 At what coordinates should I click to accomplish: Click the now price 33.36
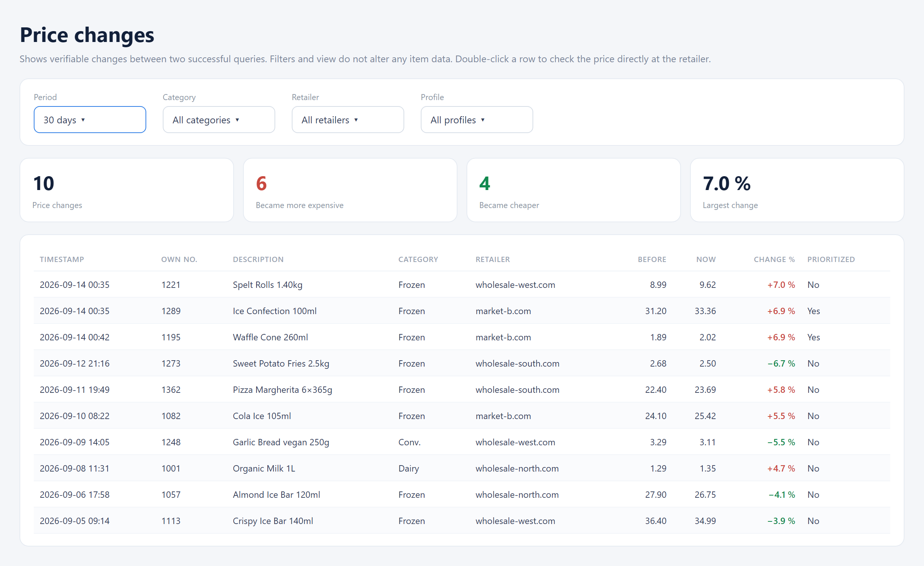click(705, 311)
